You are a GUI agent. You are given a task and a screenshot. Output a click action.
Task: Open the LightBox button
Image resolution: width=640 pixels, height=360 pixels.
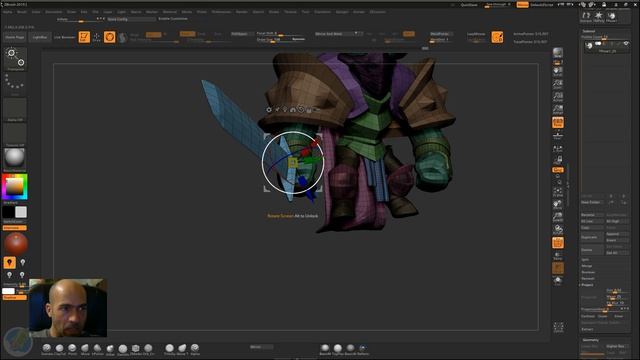(40, 37)
